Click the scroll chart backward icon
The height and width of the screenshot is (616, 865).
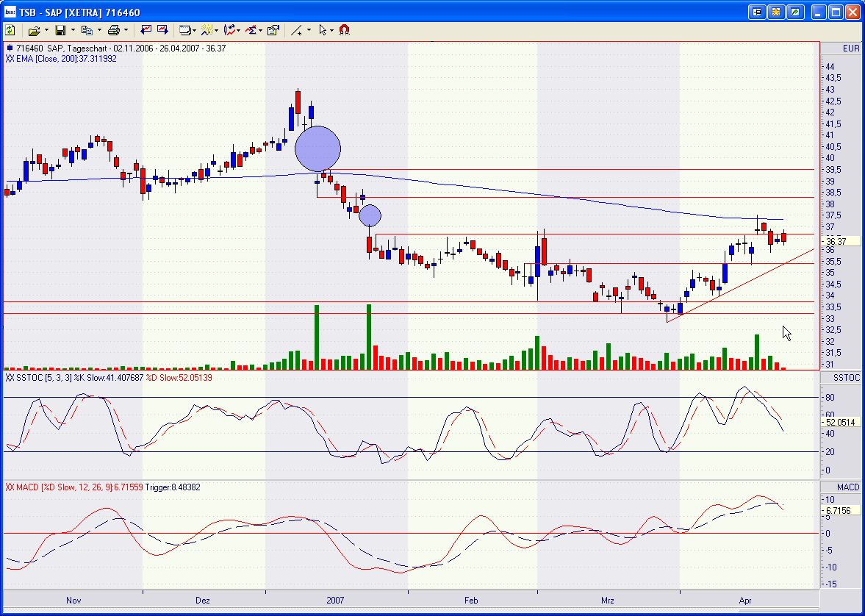pos(146,30)
